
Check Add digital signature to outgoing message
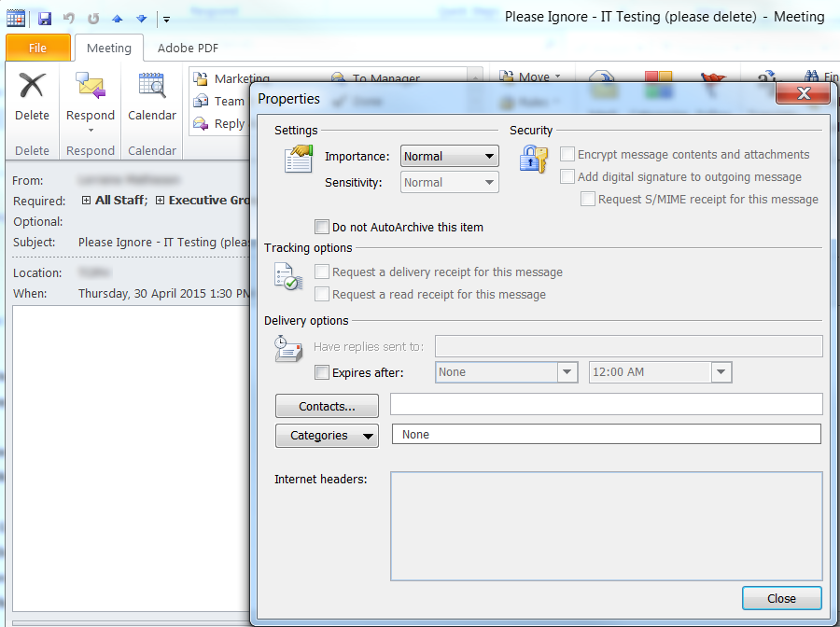pos(567,176)
